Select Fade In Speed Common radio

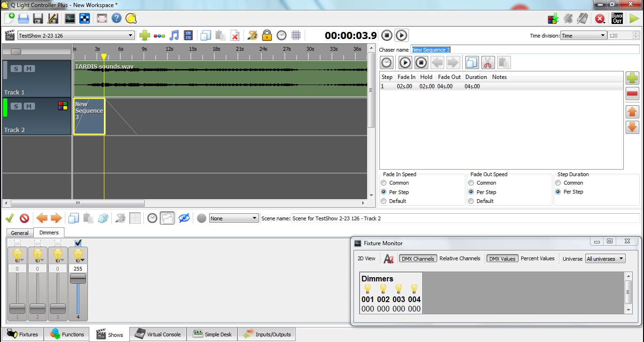(x=384, y=183)
